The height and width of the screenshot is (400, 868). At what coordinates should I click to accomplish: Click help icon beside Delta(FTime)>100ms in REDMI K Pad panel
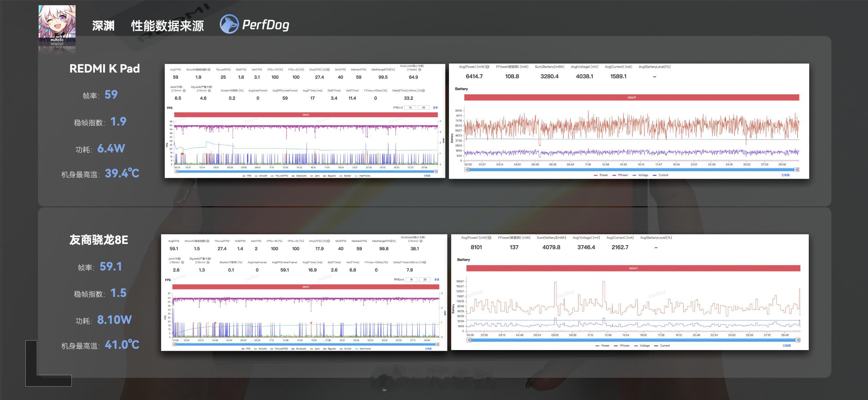coord(423,91)
